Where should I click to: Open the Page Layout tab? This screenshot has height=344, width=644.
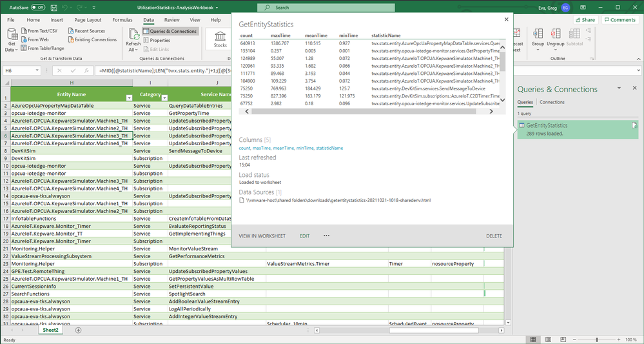click(x=88, y=20)
